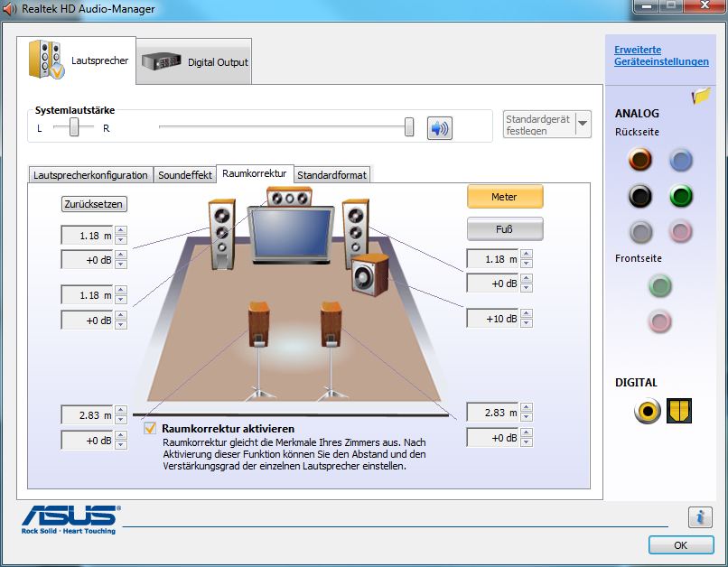Click the orange rear analog jack
Viewport: 728px width, 567px height.
pyautogui.click(x=640, y=159)
